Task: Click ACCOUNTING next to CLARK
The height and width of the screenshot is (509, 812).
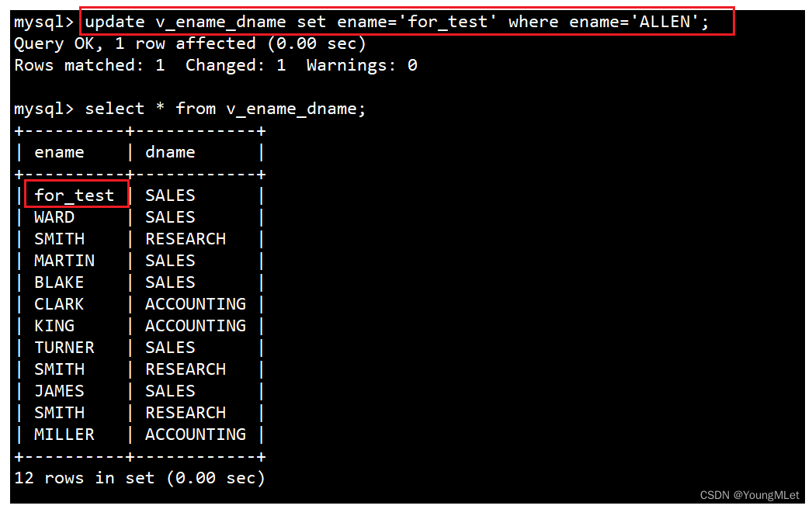Action: click(196, 304)
